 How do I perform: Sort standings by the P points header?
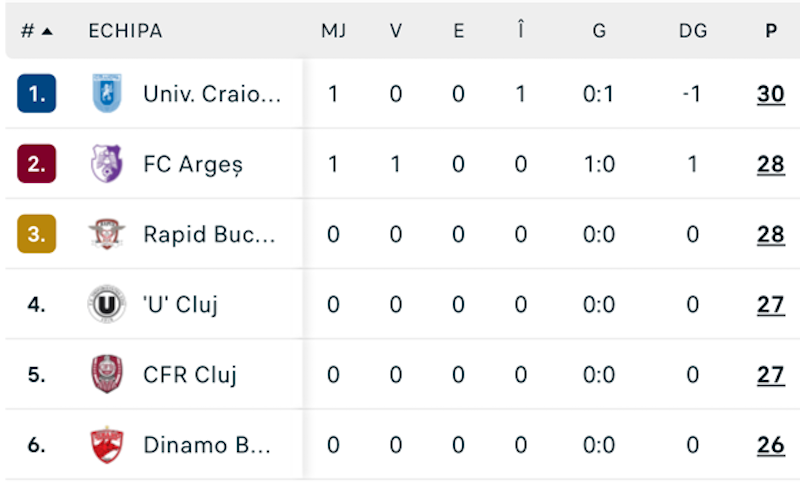pyautogui.click(x=771, y=31)
